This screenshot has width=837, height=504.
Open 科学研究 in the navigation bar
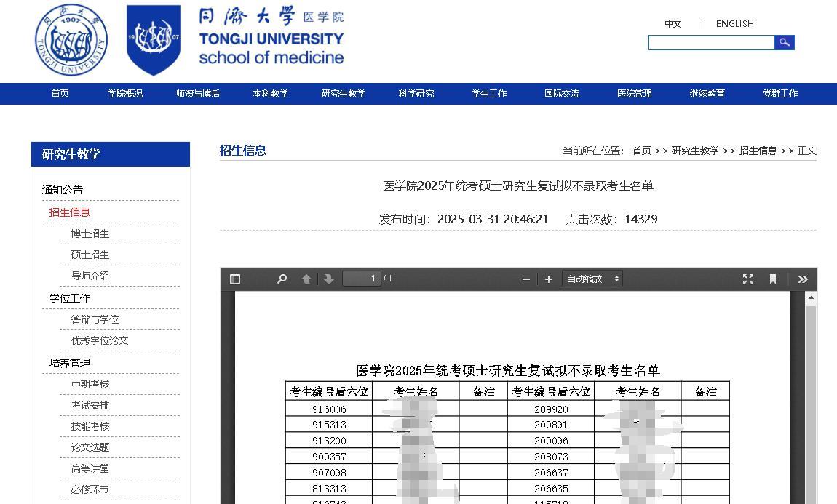click(x=416, y=93)
